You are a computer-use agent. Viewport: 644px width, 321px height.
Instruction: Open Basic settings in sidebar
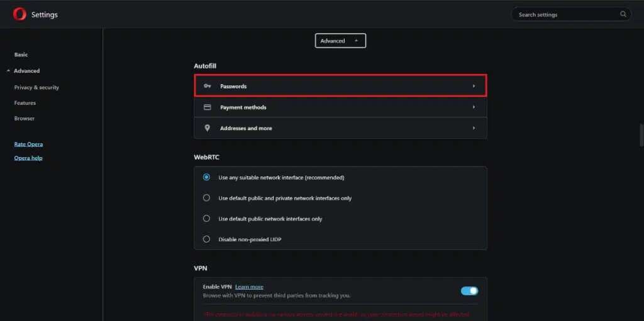click(x=21, y=55)
